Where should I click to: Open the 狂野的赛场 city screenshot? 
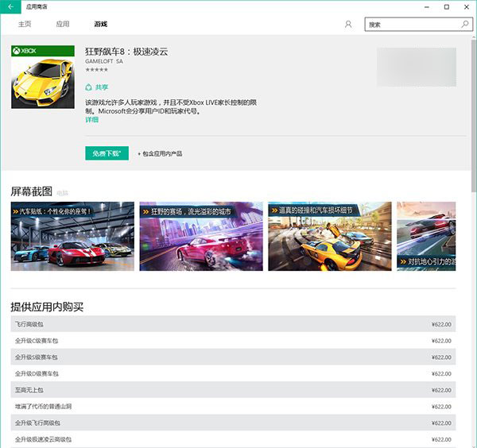[201, 236]
